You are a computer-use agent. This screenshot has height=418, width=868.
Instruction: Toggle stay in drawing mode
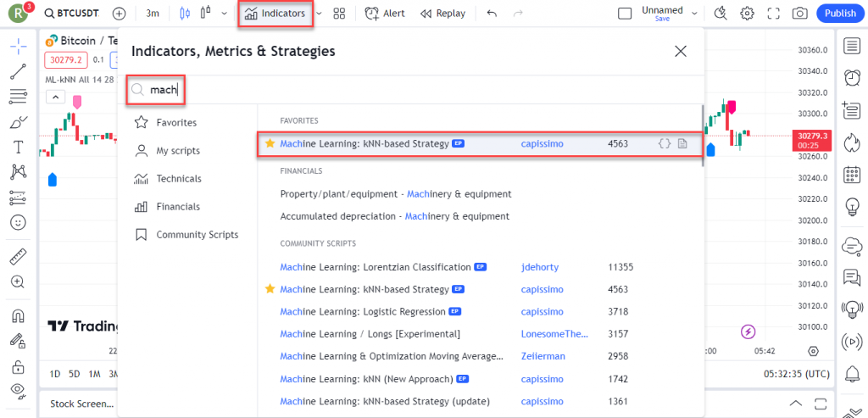click(19, 341)
